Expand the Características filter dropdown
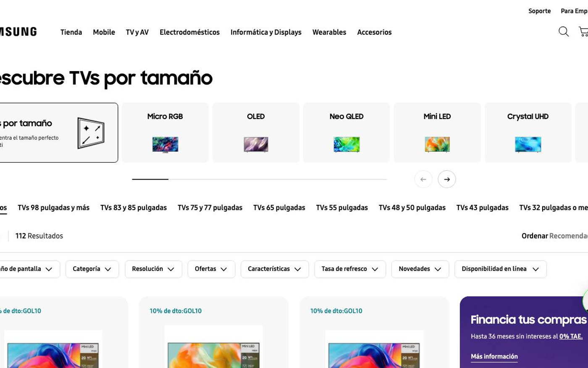The width and height of the screenshot is (588, 368). click(x=275, y=269)
